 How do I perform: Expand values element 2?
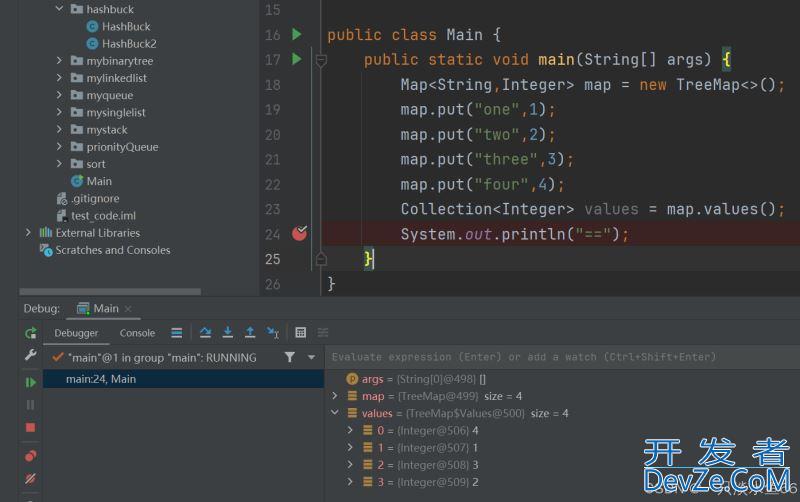tap(350, 465)
